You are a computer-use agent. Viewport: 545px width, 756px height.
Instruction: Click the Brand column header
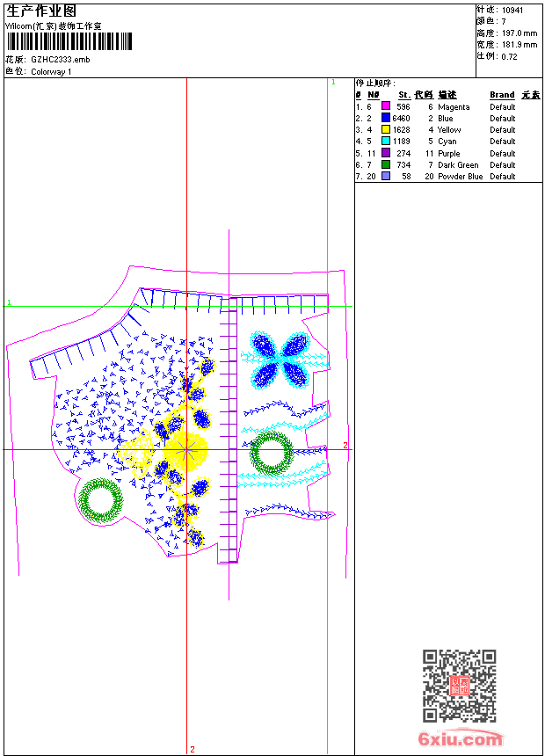(502, 95)
